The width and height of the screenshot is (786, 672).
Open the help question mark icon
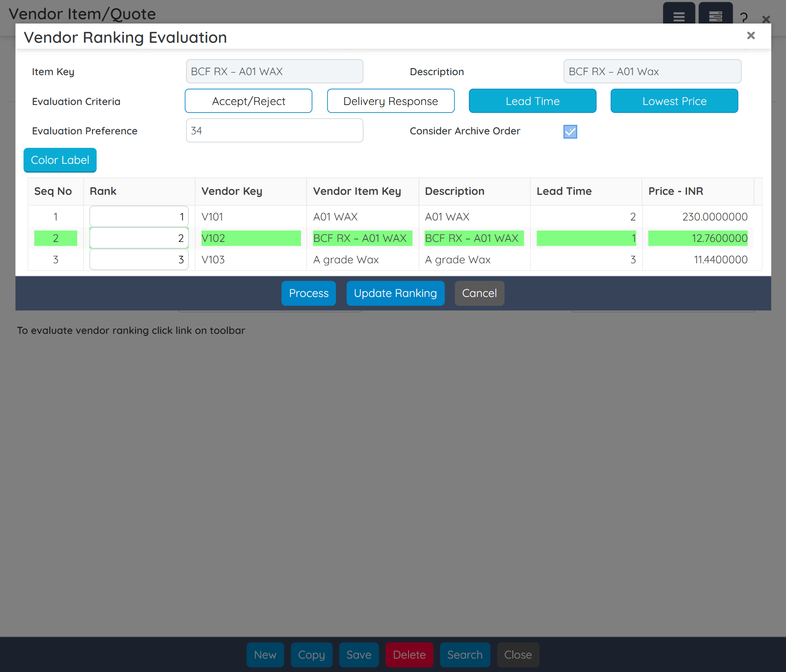tap(744, 18)
